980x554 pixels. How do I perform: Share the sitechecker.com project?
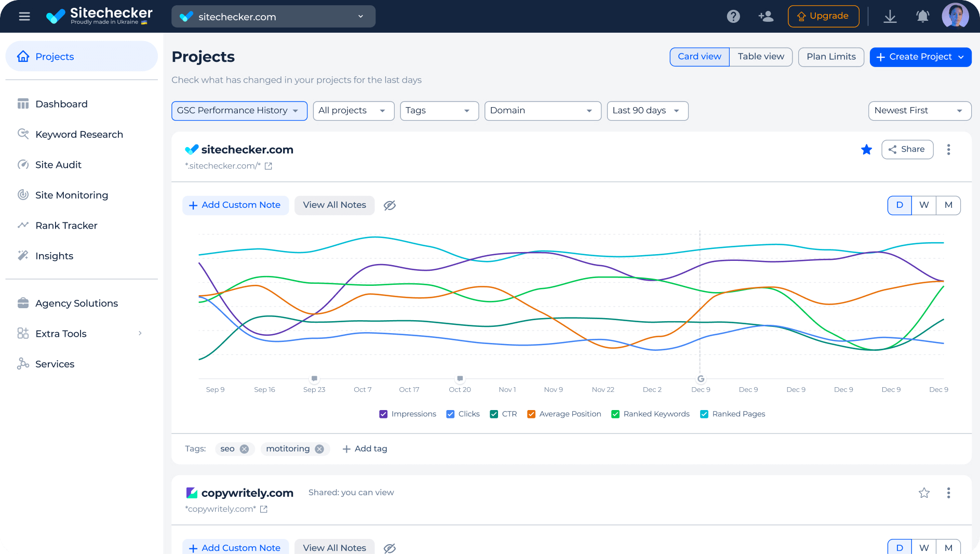pyautogui.click(x=907, y=150)
